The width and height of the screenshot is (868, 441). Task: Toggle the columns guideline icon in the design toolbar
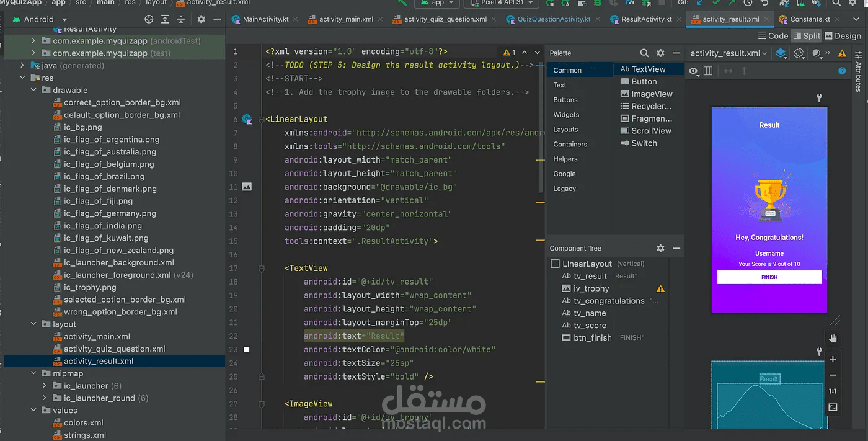[x=709, y=71]
